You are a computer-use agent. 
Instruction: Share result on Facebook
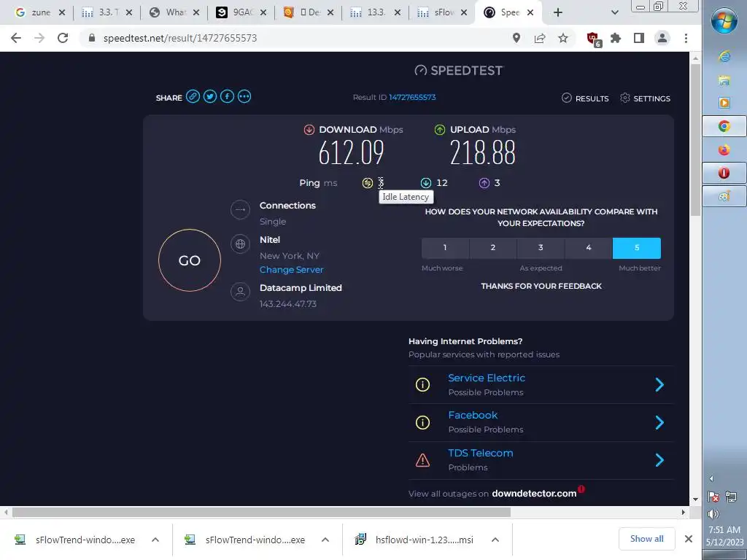(x=228, y=97)
